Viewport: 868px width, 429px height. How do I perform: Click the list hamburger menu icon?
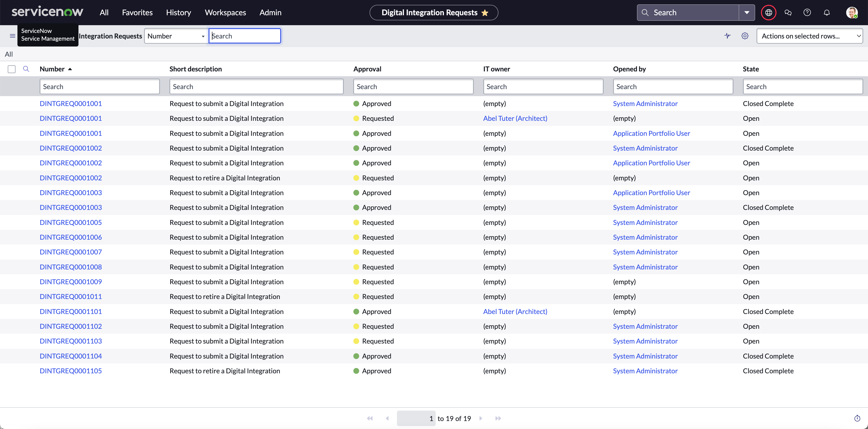point(12,36)
